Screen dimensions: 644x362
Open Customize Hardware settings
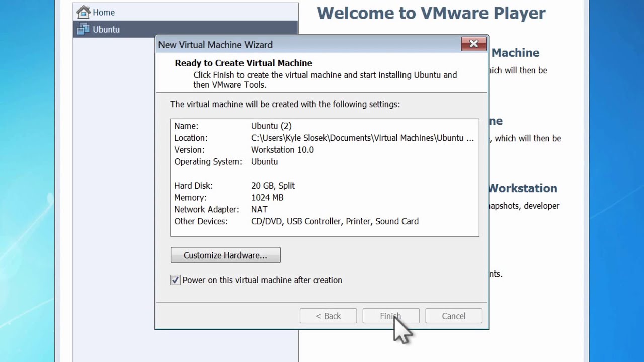225,255
